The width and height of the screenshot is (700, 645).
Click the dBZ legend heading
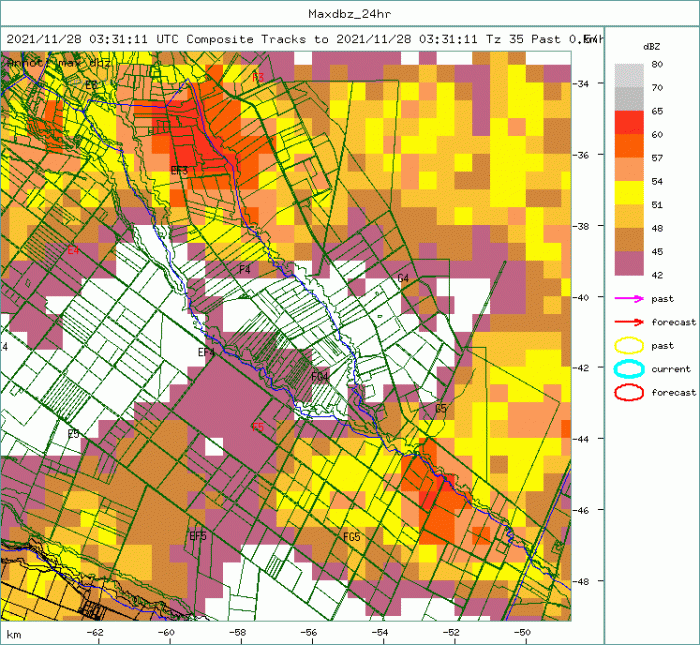tap(651, 46)
